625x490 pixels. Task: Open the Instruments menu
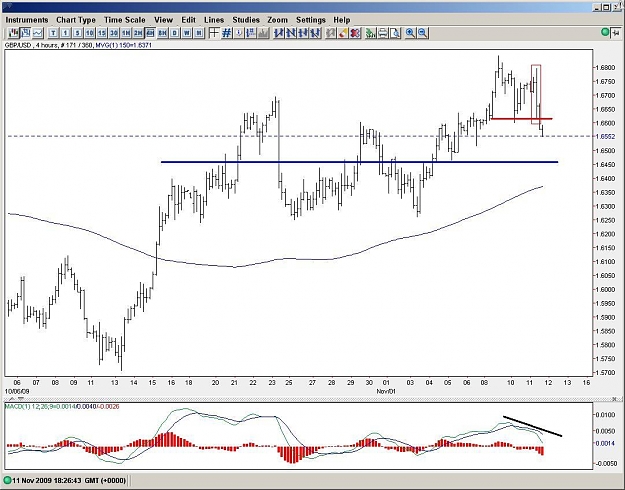click(27, 20)
